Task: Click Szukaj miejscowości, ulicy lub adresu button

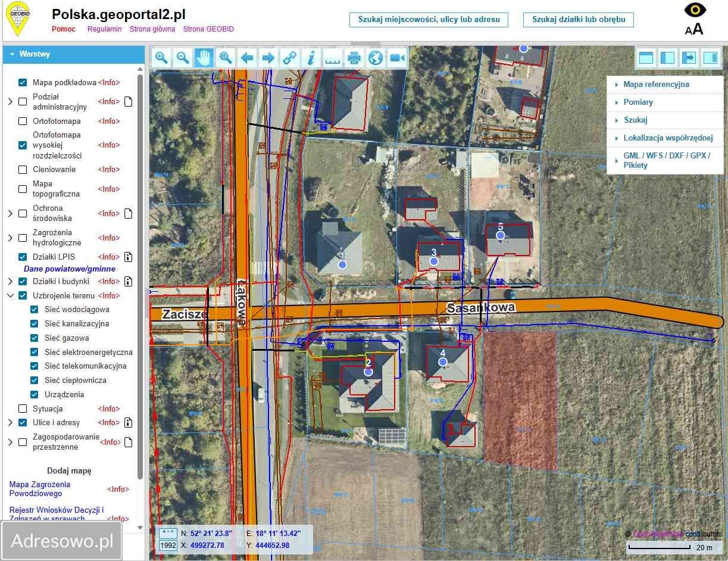Action: (x=429, y=19)
